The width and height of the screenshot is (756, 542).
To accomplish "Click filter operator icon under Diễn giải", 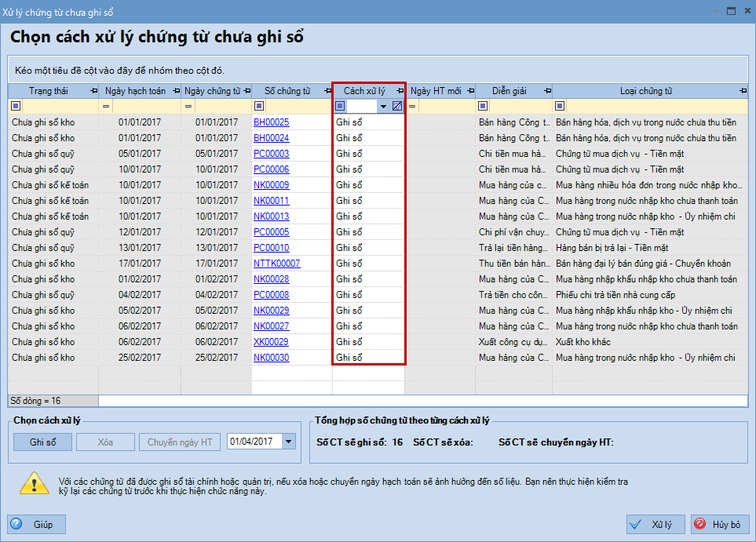I will pos(481,106).
